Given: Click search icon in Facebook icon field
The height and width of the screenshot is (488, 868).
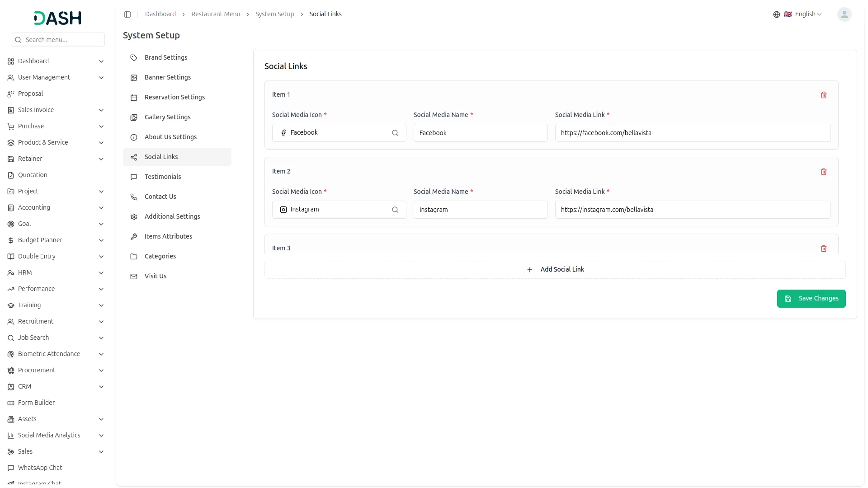Looking at the screenshot, I should click(395, 133).
